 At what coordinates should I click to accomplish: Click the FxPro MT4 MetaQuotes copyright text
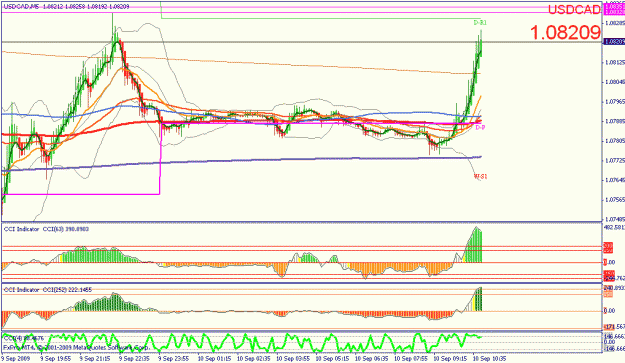(76, 348)
